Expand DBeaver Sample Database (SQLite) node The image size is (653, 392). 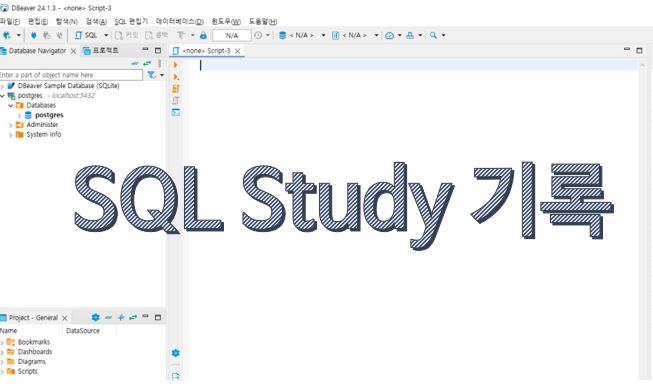[2, 86]
